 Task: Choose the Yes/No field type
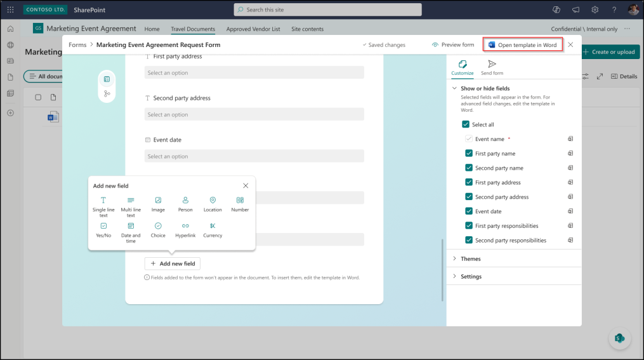(x=103, y=230)
